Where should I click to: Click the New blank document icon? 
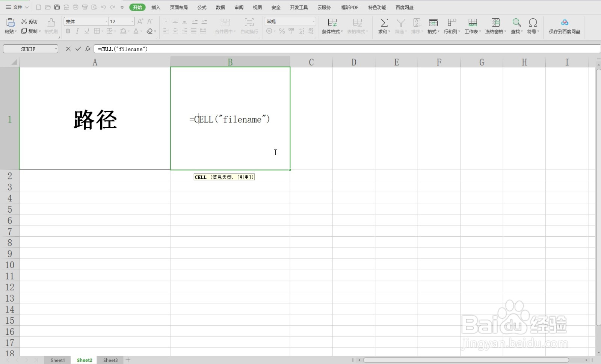click(x=38, y=7)
